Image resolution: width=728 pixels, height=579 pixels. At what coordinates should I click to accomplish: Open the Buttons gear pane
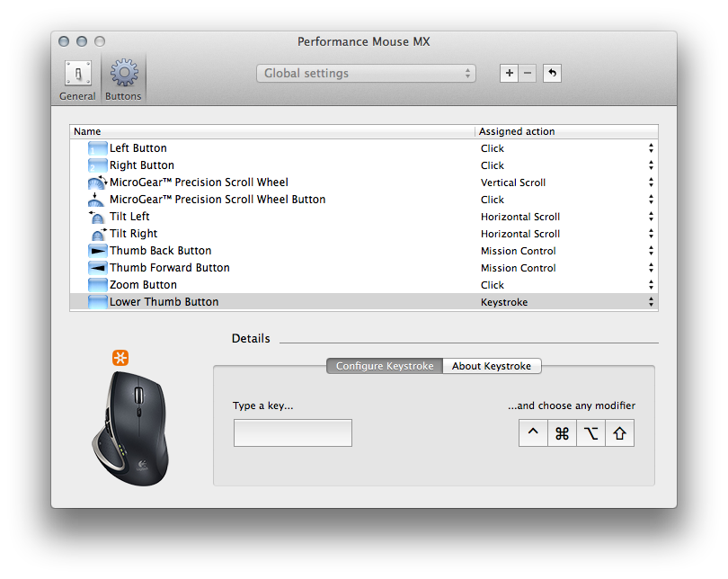click(123, 80)
